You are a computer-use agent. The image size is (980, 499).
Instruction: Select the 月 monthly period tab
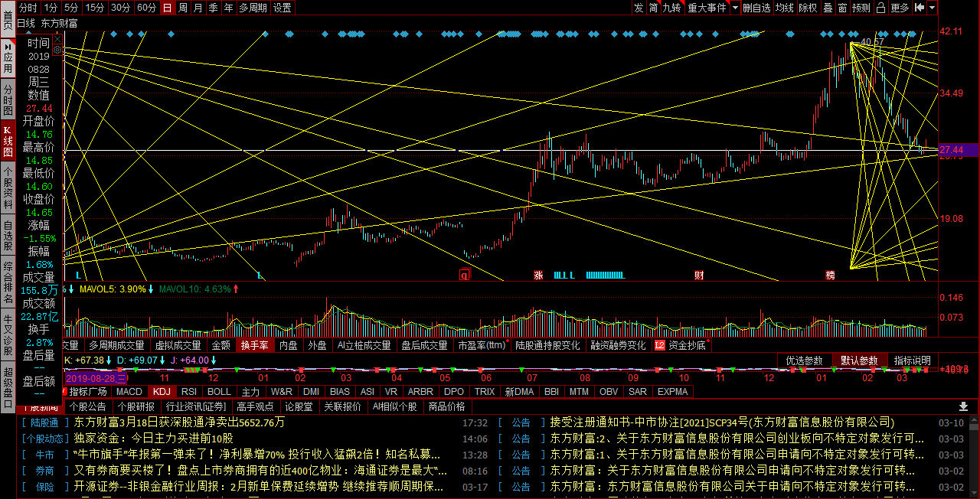click(198, 8)
